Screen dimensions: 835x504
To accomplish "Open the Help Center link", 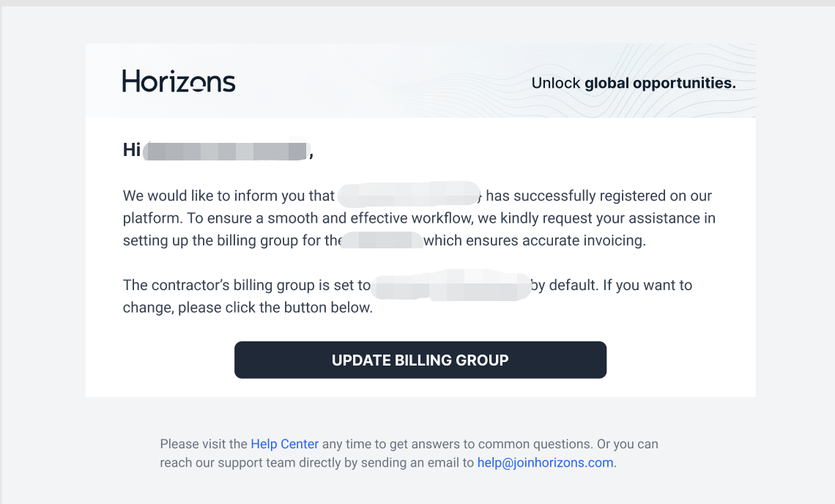I will coord(284,444).
